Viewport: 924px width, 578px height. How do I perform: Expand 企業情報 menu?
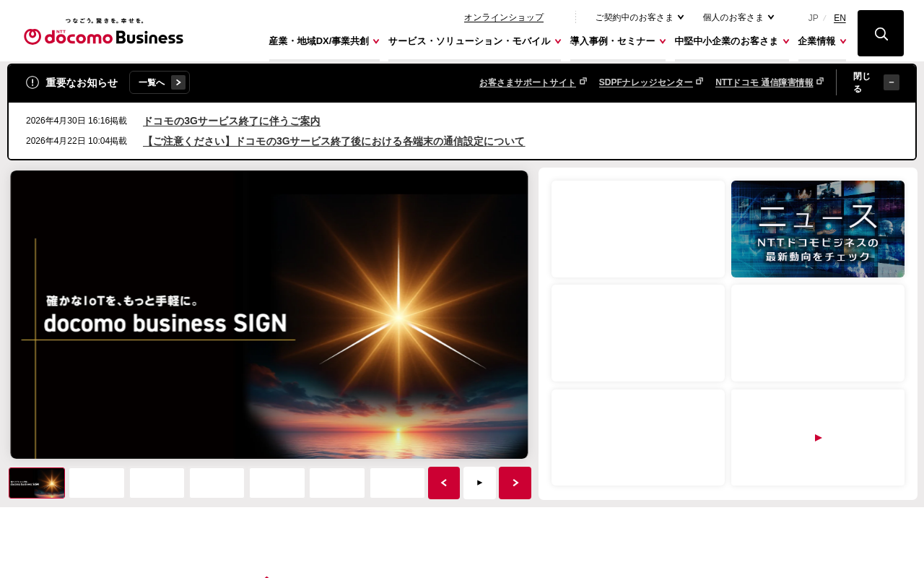821,41
